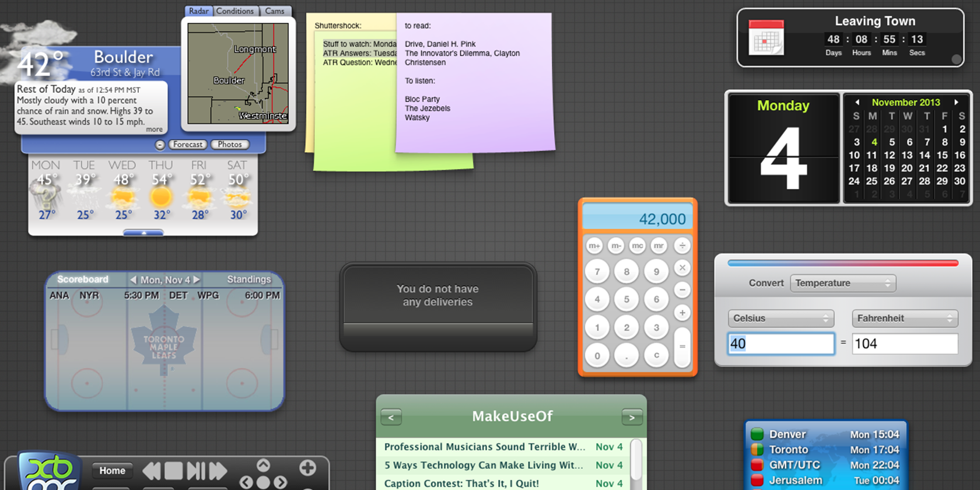The image size is (980, 490).
Task: Click the fast-forward icon on XBMC remote
Action: click(x=218, y=470)
